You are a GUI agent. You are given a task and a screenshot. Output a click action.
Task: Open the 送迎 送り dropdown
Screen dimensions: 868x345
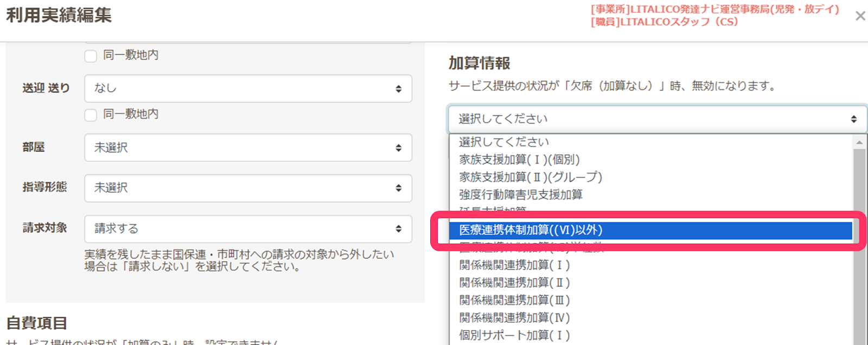click(x=248, y=88)
